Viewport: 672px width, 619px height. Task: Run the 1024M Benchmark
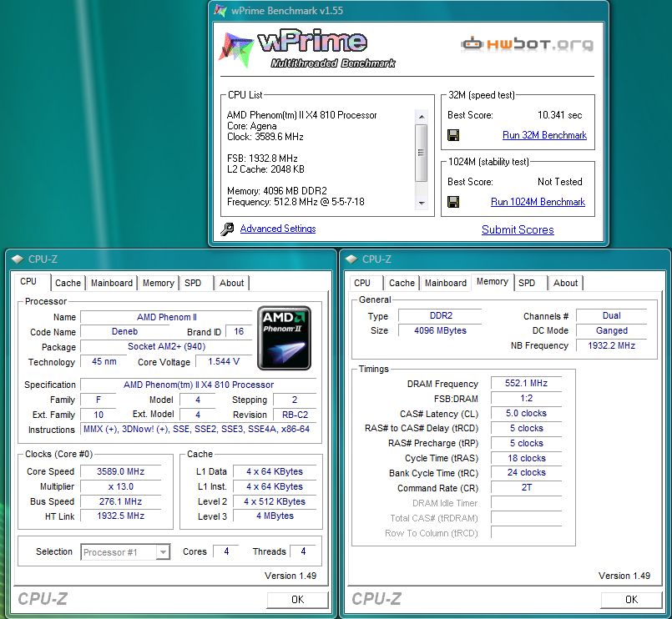(538, 202)
